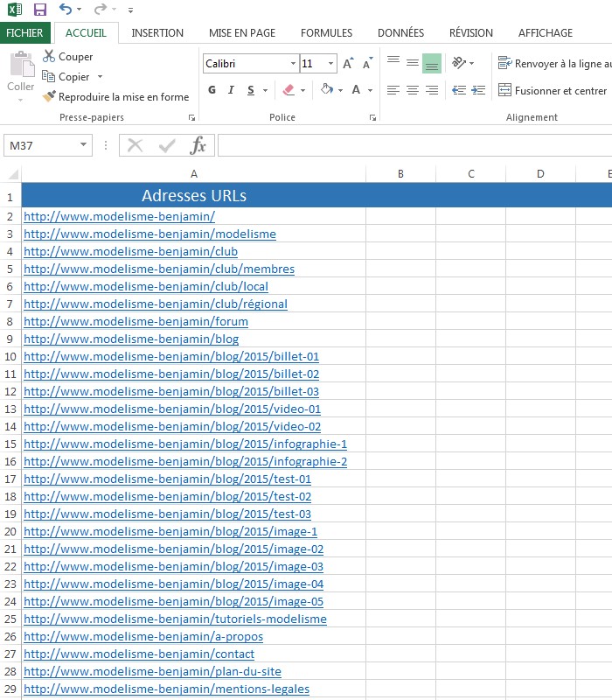Screen dimensions: 612x700
Task: Open the Police dialog launcher
Action: coord(372,117)
